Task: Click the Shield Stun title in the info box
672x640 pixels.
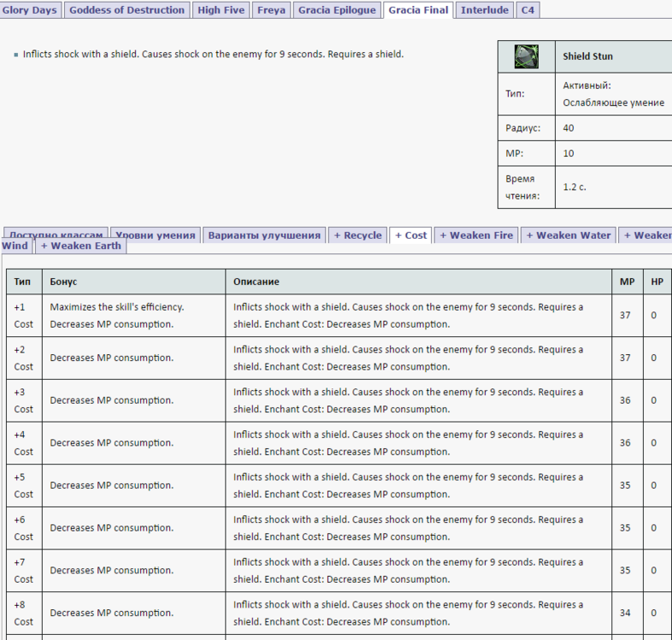Action: click(x=587, y=57)
